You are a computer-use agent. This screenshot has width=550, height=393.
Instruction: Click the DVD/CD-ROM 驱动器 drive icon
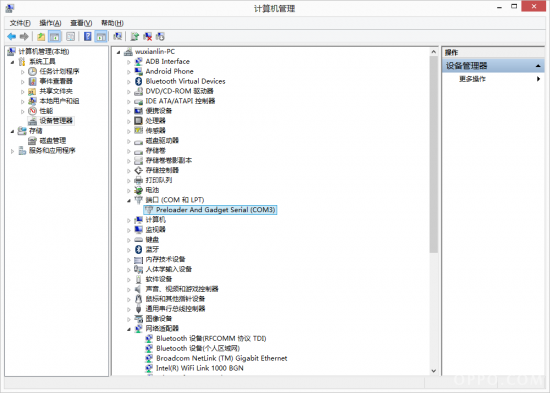point(139,91)
